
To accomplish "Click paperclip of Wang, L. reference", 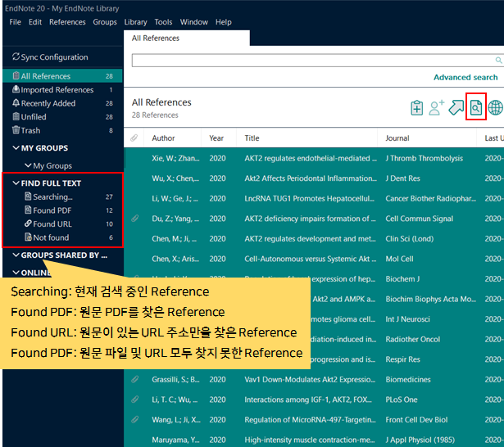I will pyautogui.click(x=134, y=420).
